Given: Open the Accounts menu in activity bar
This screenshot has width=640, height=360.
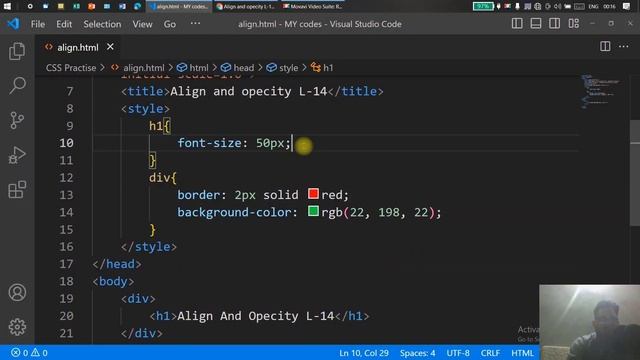Looking at the screenshot, I should pos(17,293).
